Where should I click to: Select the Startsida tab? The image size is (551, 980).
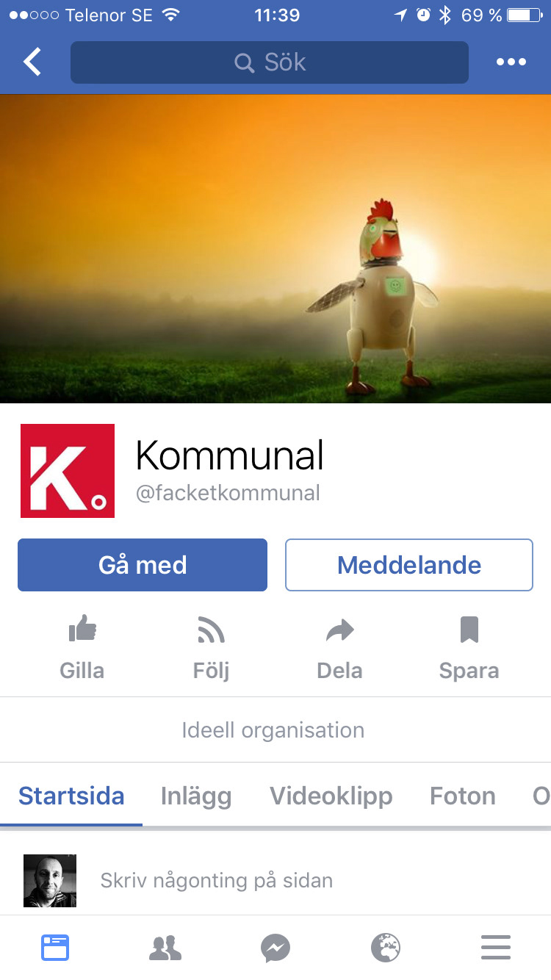tap(71, 796)
